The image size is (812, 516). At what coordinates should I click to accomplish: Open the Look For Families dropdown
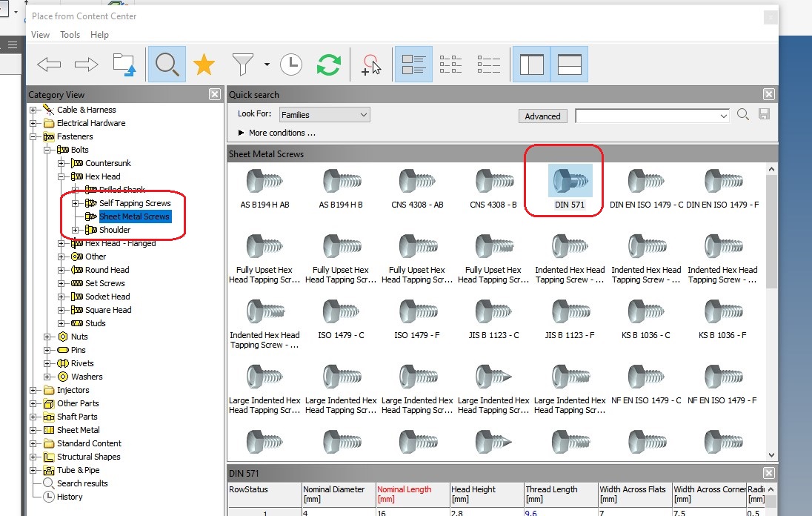tap(325, 114)
